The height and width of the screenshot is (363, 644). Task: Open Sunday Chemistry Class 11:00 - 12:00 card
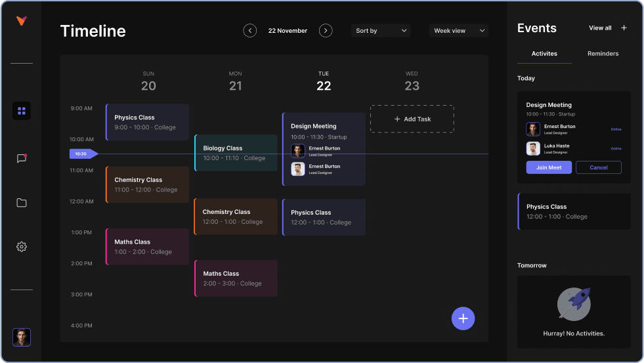[148, 184]
